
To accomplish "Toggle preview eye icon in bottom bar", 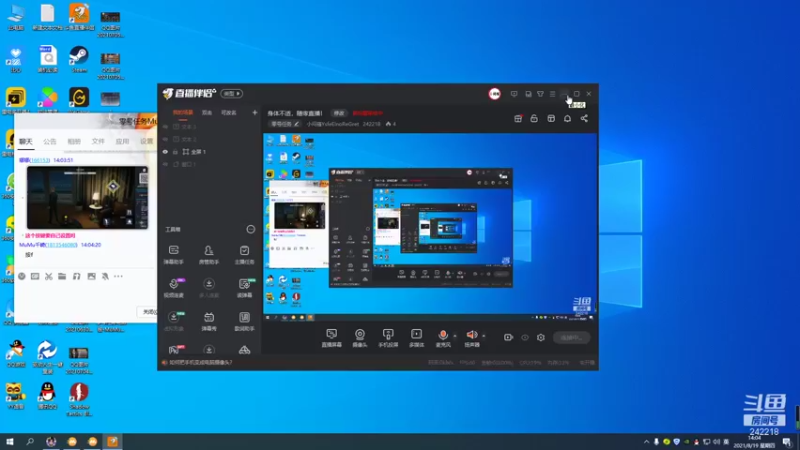I will pyautogui.click(x=525, y=337).
